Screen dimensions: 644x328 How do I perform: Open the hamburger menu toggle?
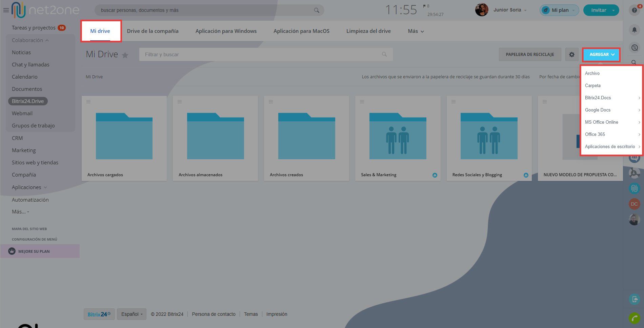coord(6,10)
